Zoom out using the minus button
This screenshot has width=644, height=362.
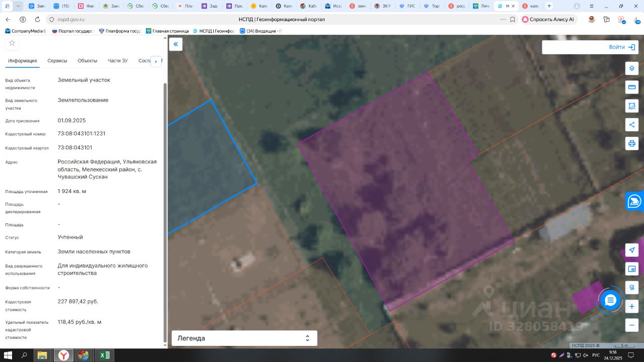click(x=632, y=325)
